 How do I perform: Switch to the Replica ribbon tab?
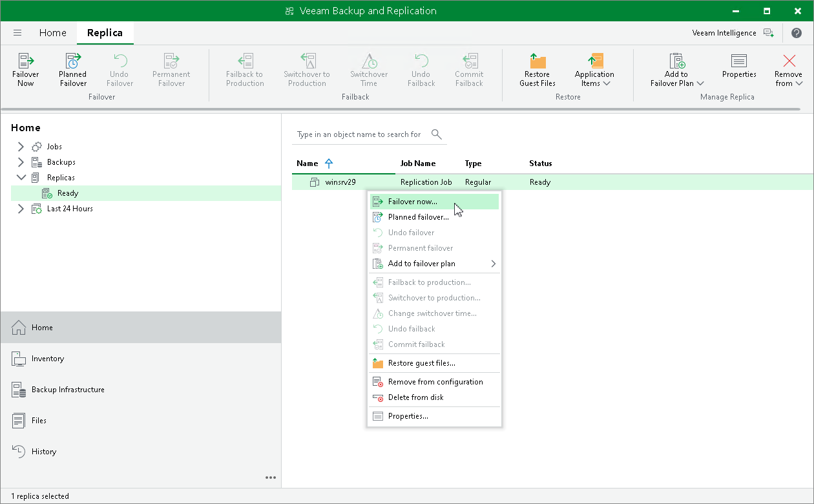(x=105, y=33)
